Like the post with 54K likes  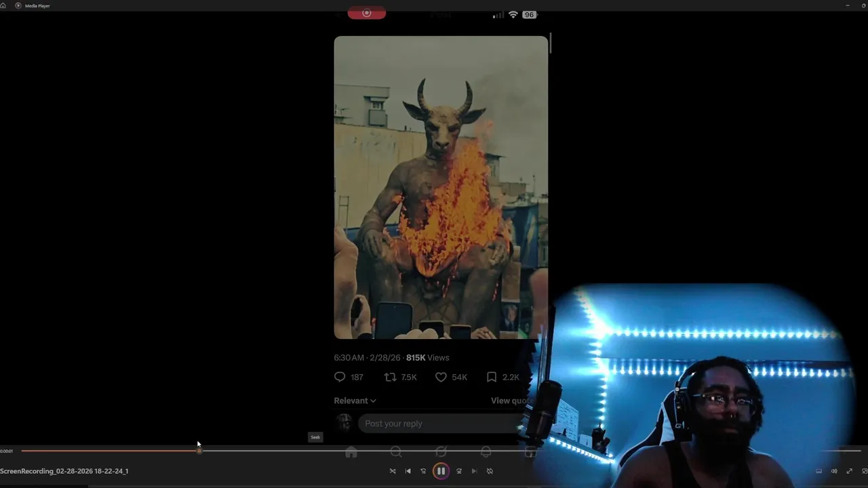441,377
